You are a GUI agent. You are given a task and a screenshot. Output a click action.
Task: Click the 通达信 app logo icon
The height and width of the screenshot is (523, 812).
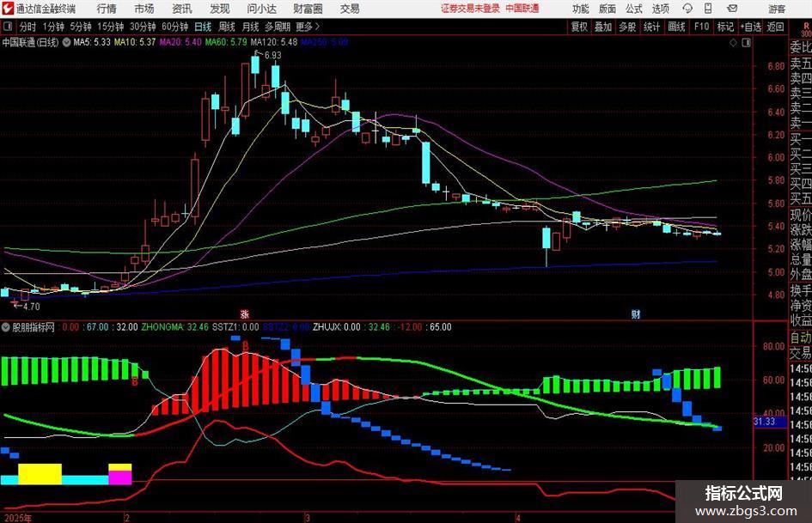click(8, 9)
